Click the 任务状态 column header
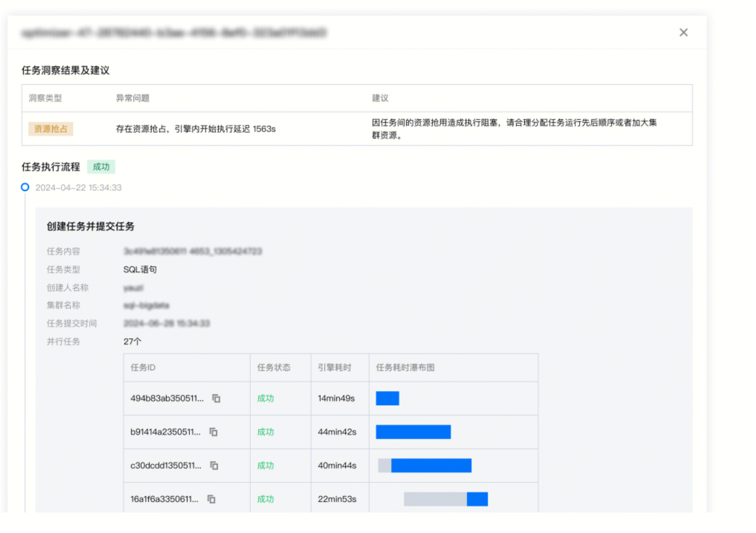Screen dimensions: 756x533 coord(274,368)
